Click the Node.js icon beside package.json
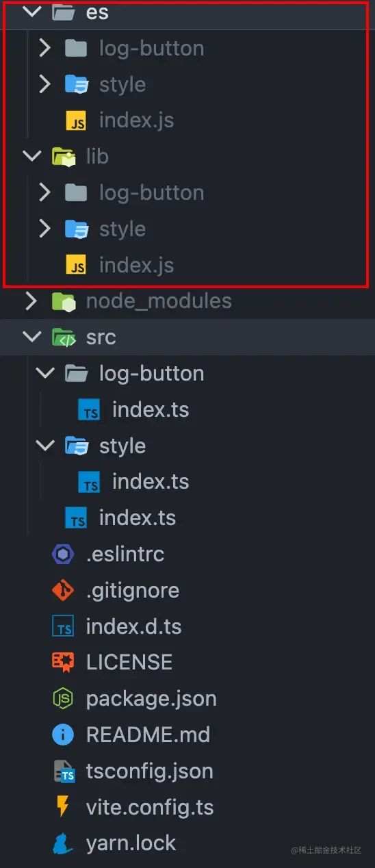This screenshot has width=375, height=868. tap(63, 698)
